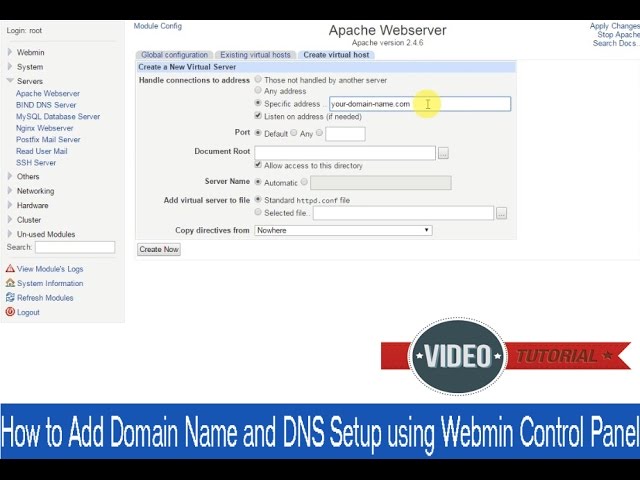Select the Create virtual host tab
This screenshot has width=640, height=480.
coord(336,55)
